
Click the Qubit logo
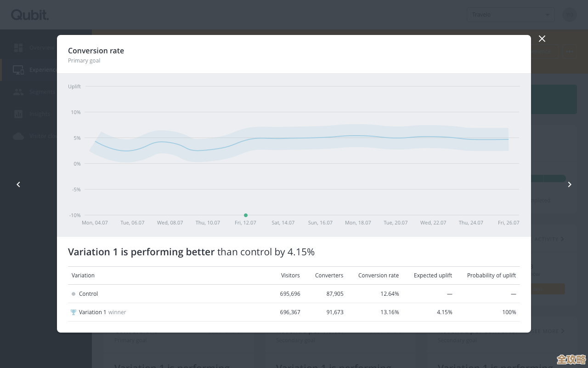pyautogui.click(x=30, y=15)
